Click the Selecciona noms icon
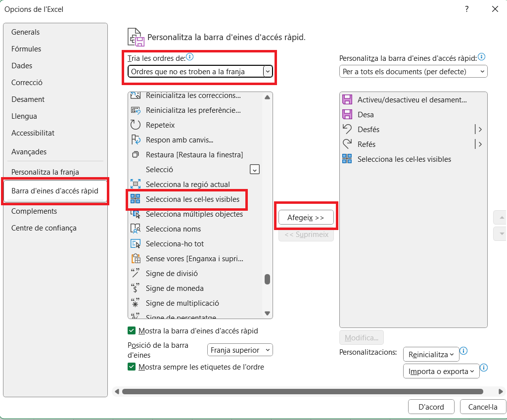 [x=136, y=229]
